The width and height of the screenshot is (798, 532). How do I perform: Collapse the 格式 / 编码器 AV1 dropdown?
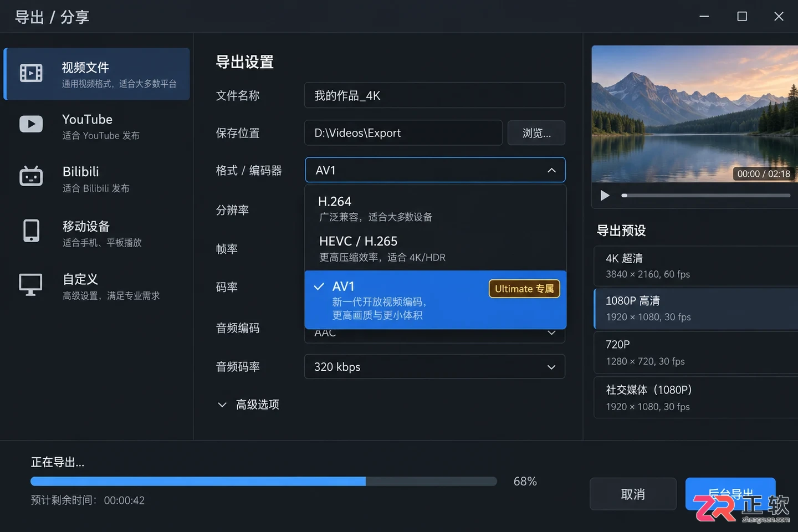pyautogui.click(x=435, y=170)
